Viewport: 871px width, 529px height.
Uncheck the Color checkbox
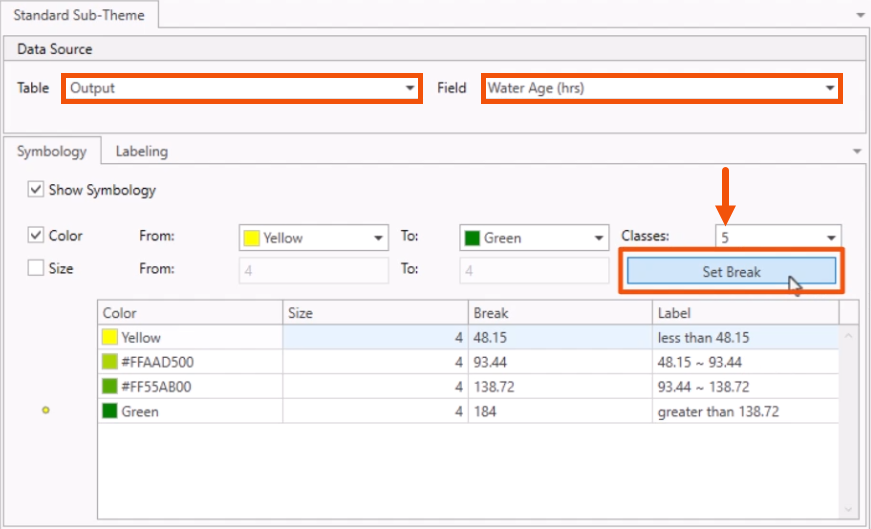point(36,236)
